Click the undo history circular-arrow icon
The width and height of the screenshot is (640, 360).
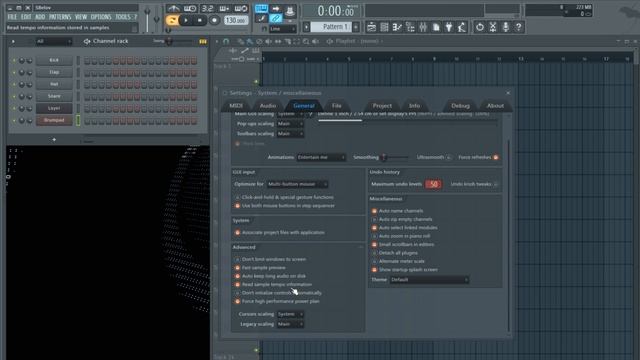[480, 27]
